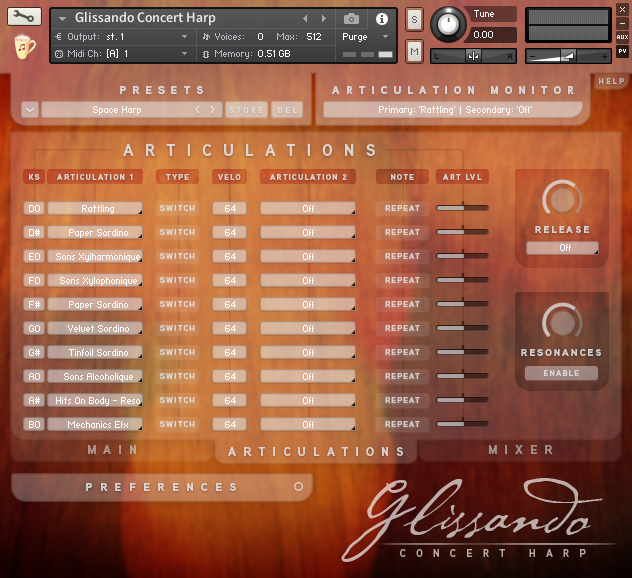Viewport: 632px width, 578px height.
Task: Enable Resonances
Action: [x=561, y=373]
